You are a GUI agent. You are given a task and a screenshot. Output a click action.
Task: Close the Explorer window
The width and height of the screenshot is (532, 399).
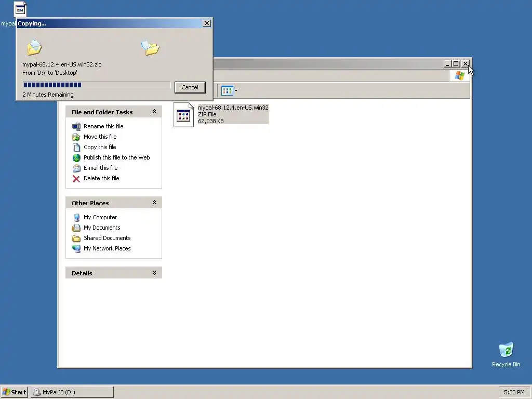[465, 64]
